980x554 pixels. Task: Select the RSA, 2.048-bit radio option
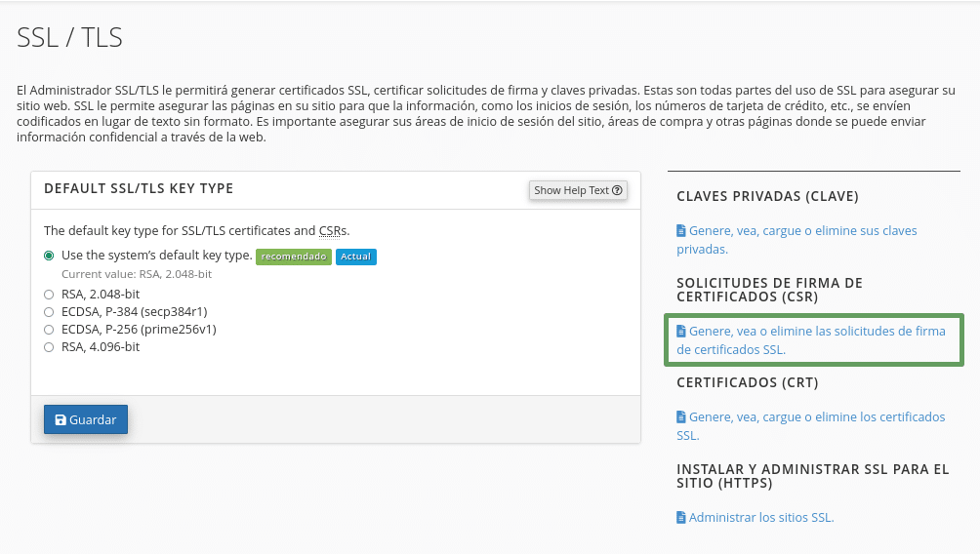coord(49,295)
